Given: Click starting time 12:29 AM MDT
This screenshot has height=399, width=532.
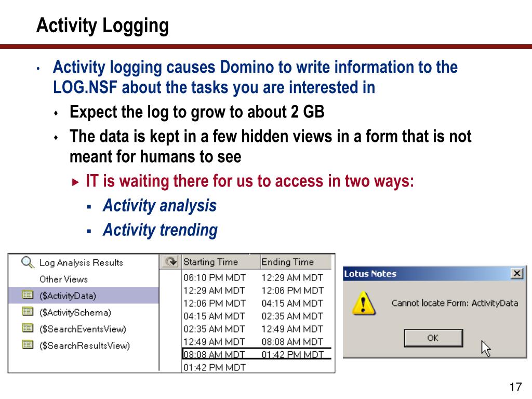Looking at the screenshot, I should (214, 290).
